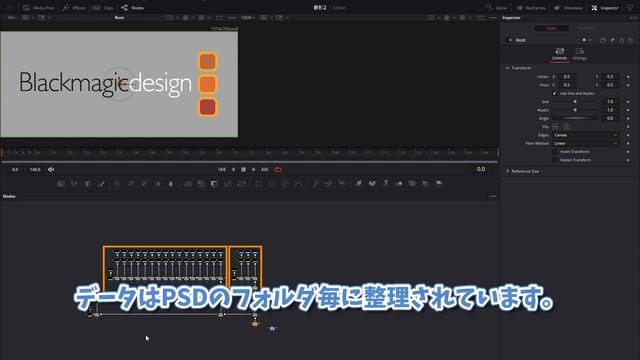
Task: Add a Background node from toolbar
Action: tap(61, 184)
